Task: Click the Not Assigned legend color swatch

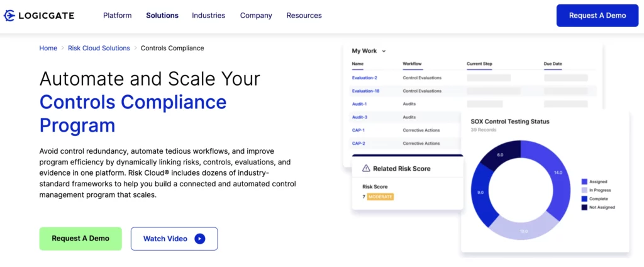Action: pyautogui.click(x=584, y=207)
